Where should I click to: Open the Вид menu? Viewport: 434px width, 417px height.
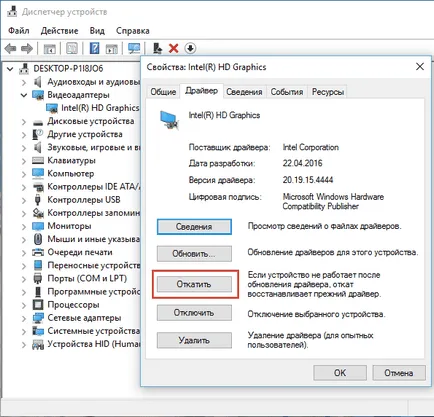[x=97, y=31]
